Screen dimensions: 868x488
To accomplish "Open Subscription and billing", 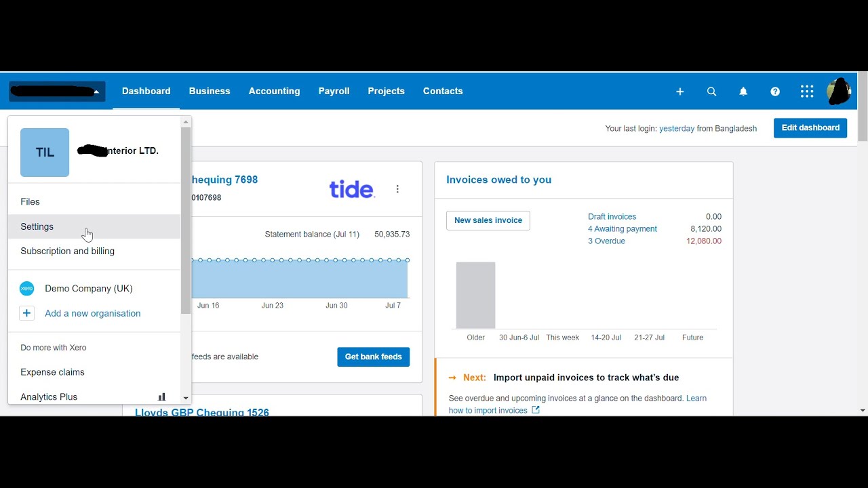I will [x=94, y=251].
